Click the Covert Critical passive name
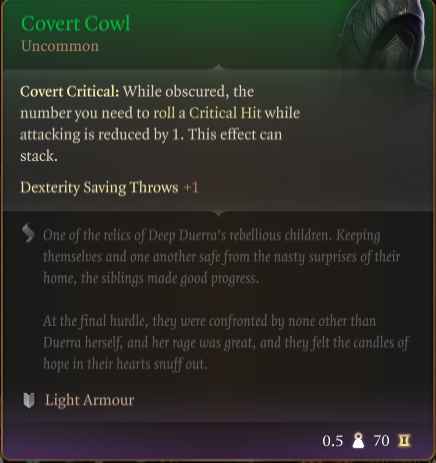This screenshot has height=463, width=436. [69, 92]
